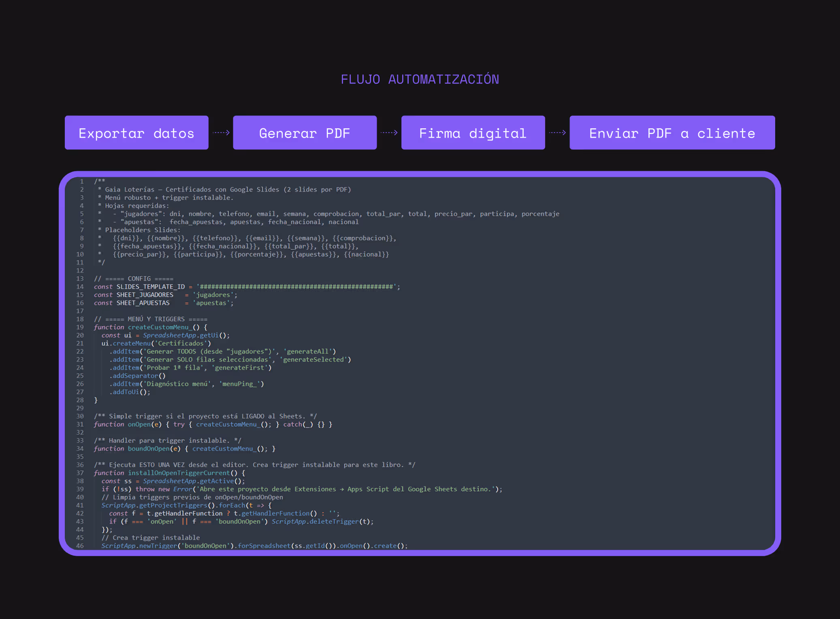Select the Firma digital step box
840x619 pixels.
tap(473, 133)
